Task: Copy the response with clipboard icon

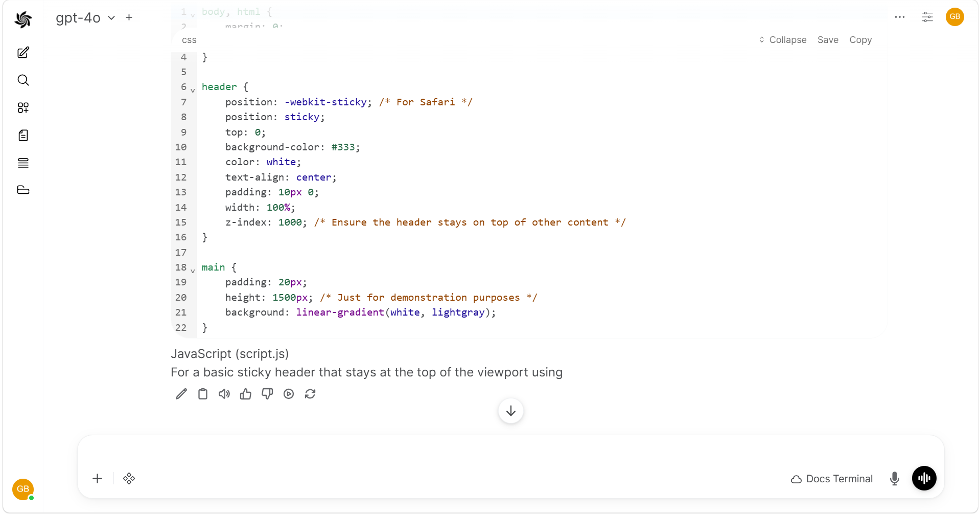Action: [x=203, y=394]
